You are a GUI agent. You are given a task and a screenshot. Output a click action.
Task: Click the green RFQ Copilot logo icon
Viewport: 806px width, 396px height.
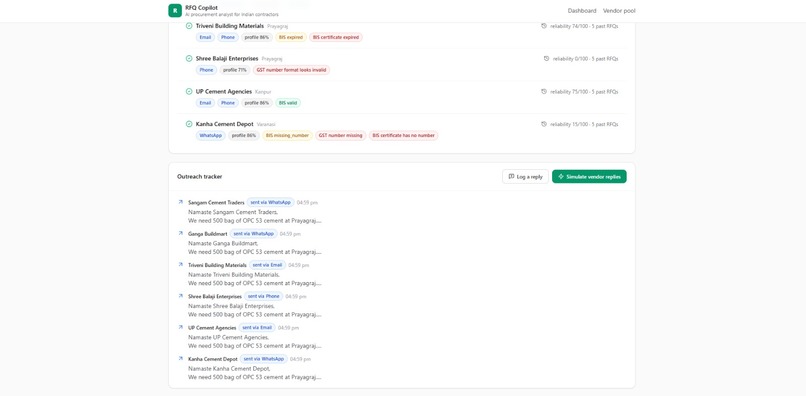(175, 10)
